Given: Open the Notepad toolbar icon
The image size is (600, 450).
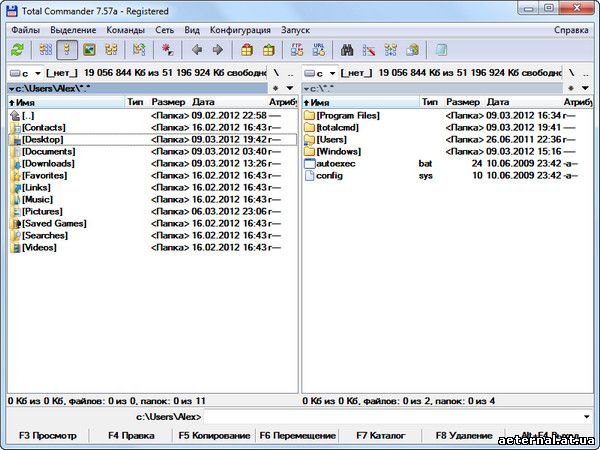Looking at the screenshot, I should click(441, 50).
